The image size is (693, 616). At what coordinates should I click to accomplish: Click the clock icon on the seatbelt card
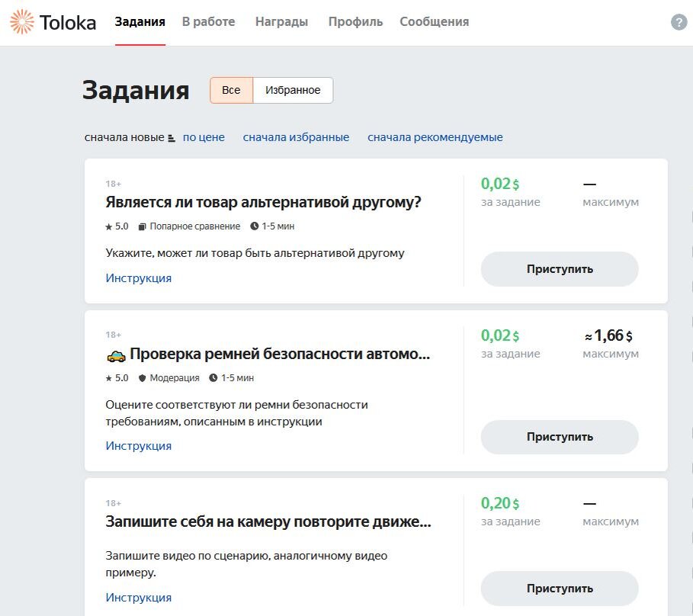point(213,377)
